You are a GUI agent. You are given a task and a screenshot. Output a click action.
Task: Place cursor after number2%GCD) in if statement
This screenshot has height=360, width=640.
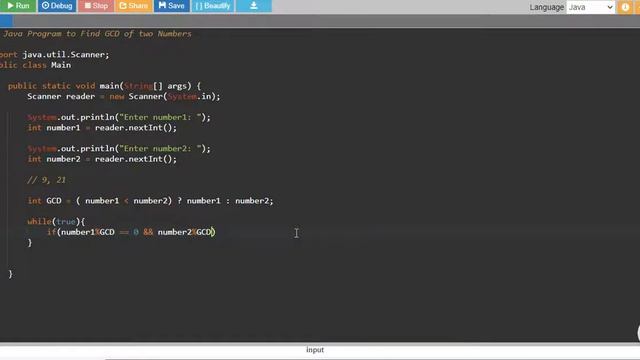(x=216, y=232)
